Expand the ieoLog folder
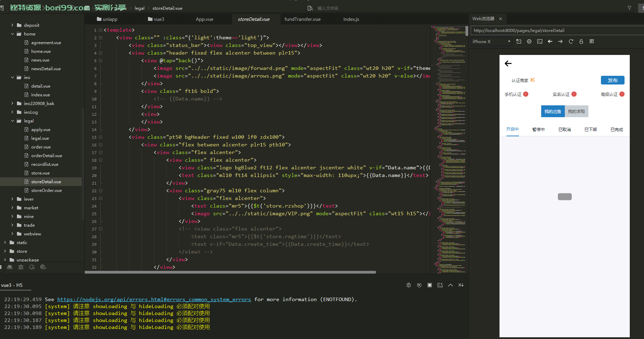This screenshot has height=339, width=644. click(12, 112)
